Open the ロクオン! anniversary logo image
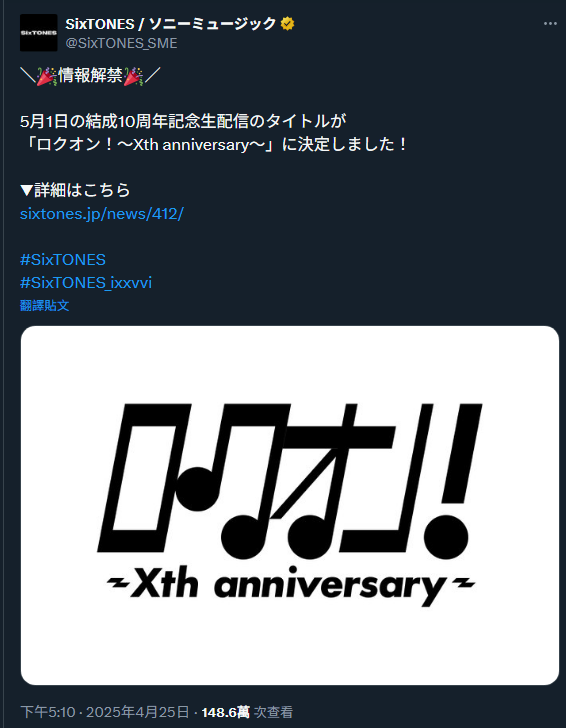 coord(290,505)
